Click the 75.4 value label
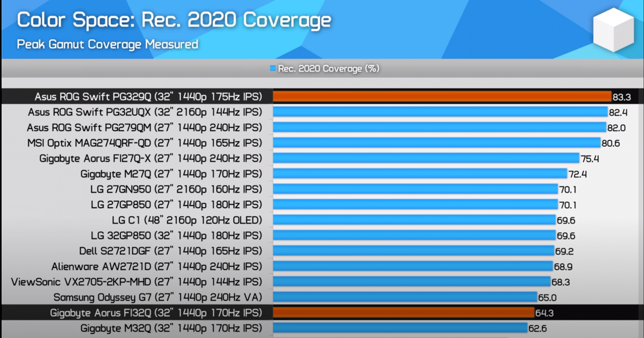 590,159
